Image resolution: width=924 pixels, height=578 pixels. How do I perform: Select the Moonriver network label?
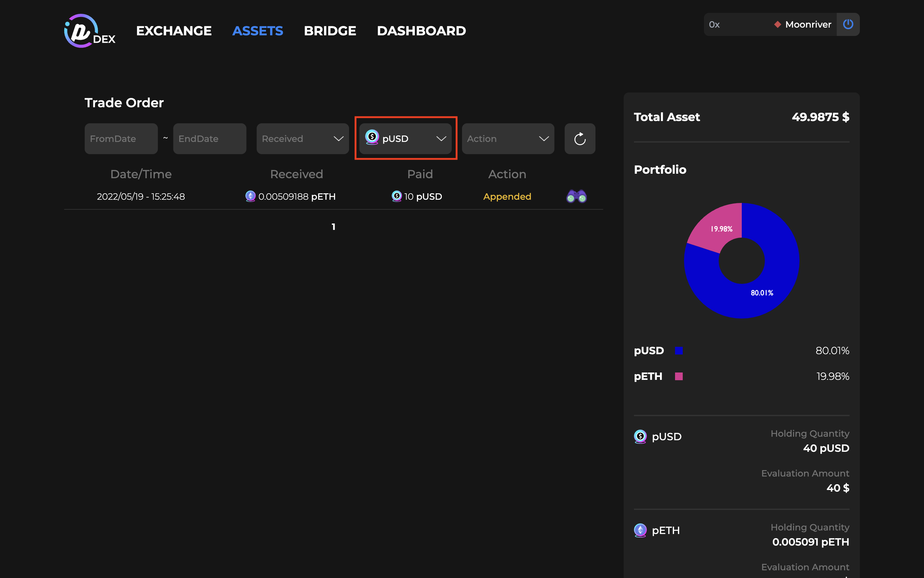tap(808, 24)
